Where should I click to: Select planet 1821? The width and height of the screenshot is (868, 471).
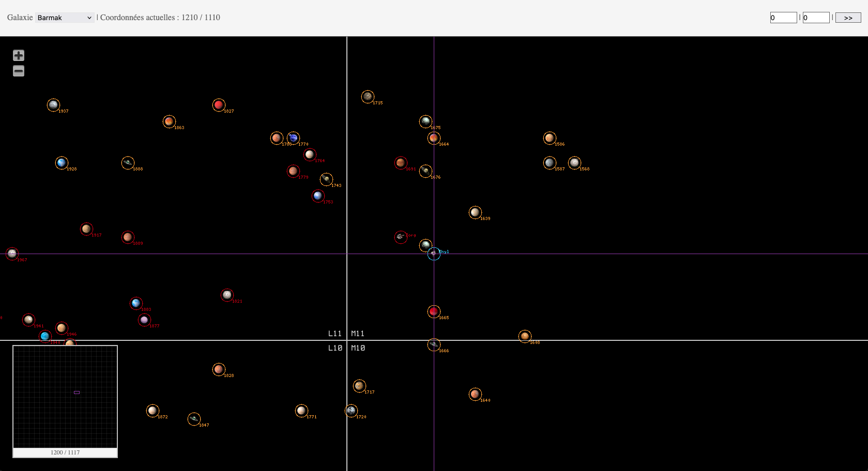[x=227, y=295]
